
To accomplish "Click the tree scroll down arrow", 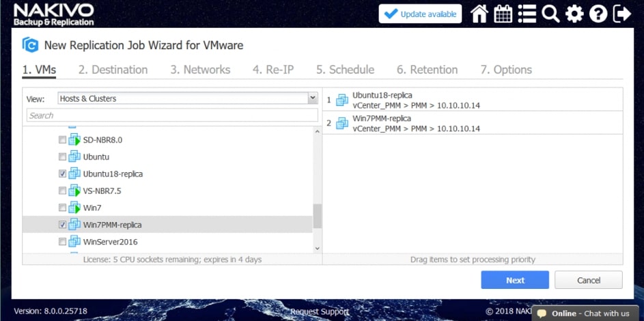I will pos(317,249).
